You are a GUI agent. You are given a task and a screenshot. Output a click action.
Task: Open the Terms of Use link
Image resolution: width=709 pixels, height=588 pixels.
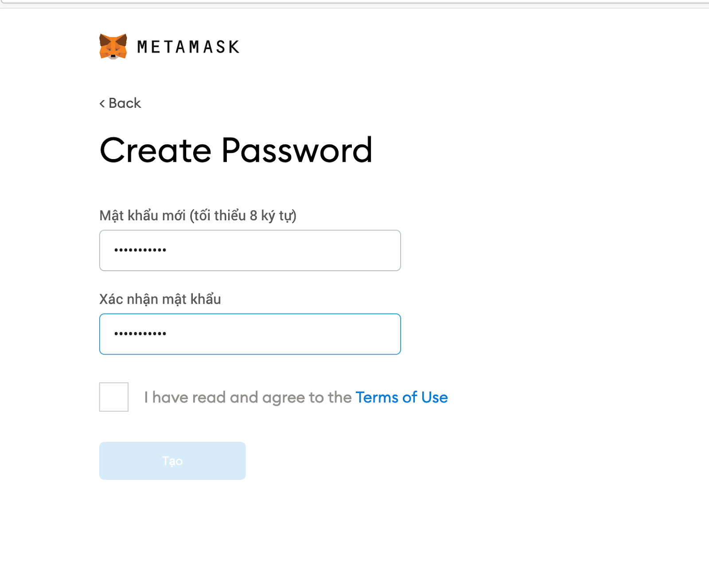(401, 397)
